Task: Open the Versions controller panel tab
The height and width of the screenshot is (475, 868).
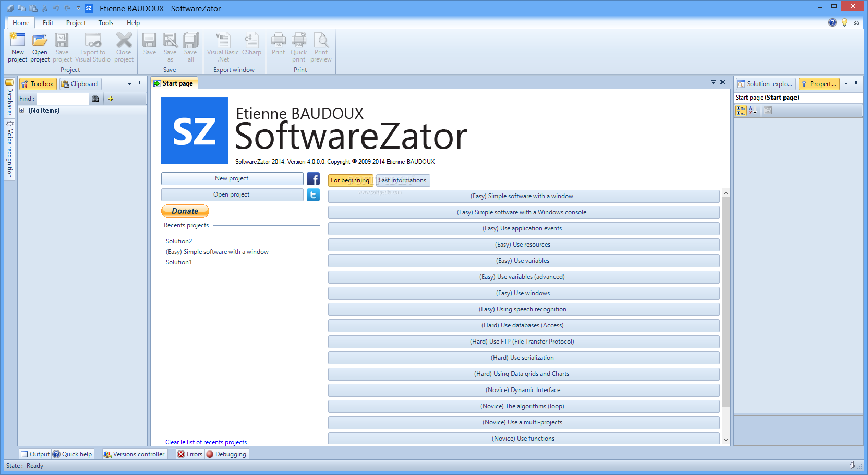Action: click(134, 454)
